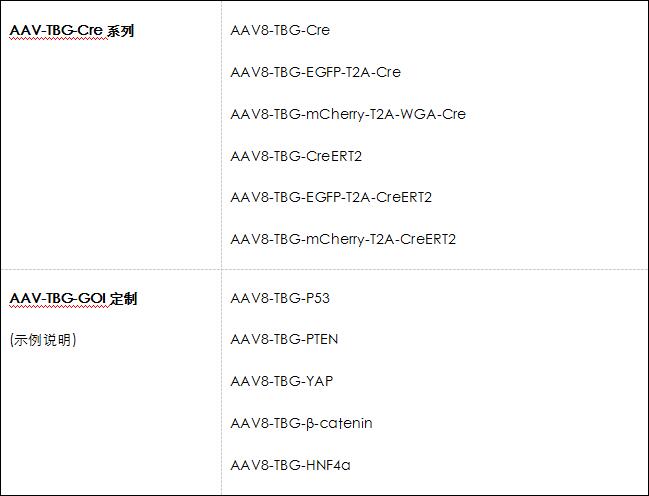The image size is (649, 496).
Task: Click the (示例说明) note
Action: click(x=43, y=340)
